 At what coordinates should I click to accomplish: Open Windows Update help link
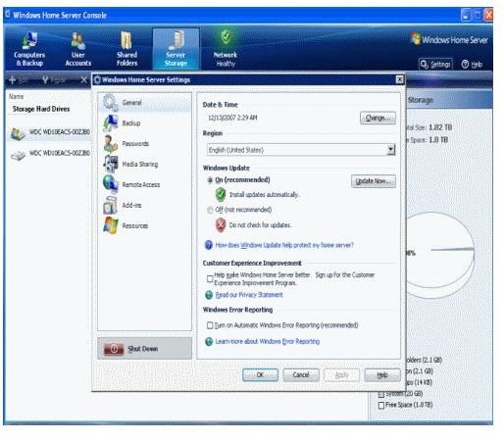coord(284,245)
